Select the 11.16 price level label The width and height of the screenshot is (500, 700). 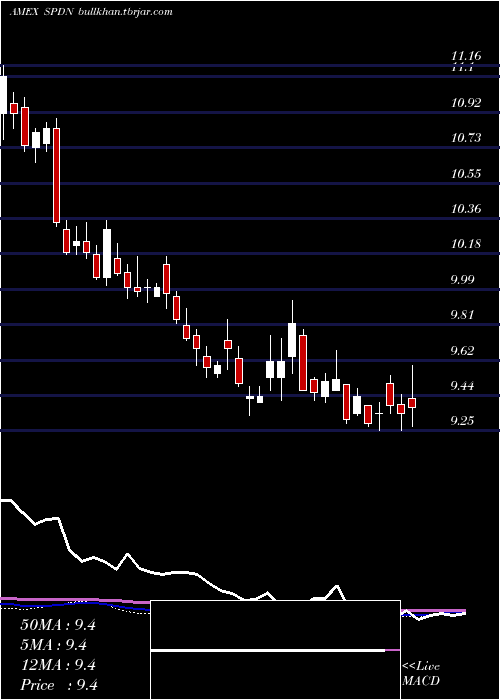[466, 56]
